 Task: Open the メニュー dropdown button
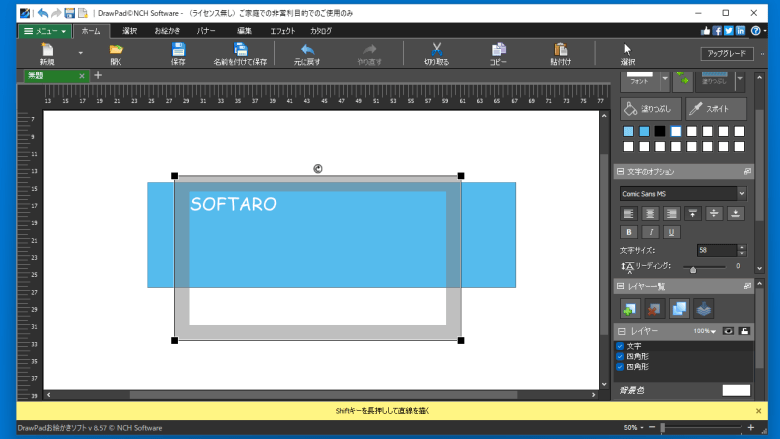coord(45,31)
